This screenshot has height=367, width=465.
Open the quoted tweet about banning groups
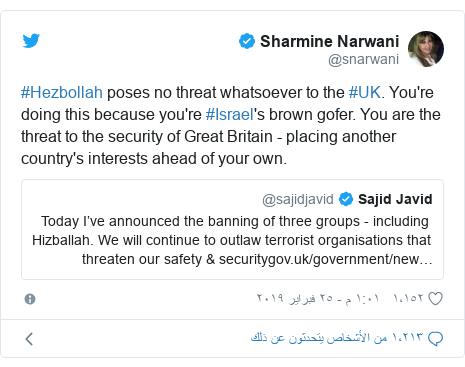pos(232,229)
